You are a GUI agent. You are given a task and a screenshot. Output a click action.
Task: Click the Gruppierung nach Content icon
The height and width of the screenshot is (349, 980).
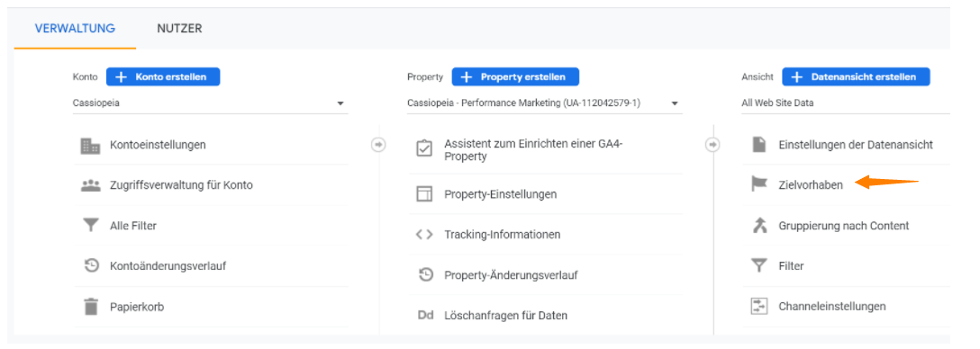[758, 226]
